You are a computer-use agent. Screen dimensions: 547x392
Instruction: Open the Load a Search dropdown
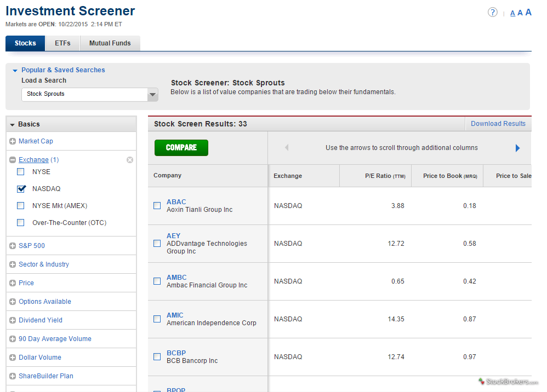pyautogui.click(x=152, y=94)
